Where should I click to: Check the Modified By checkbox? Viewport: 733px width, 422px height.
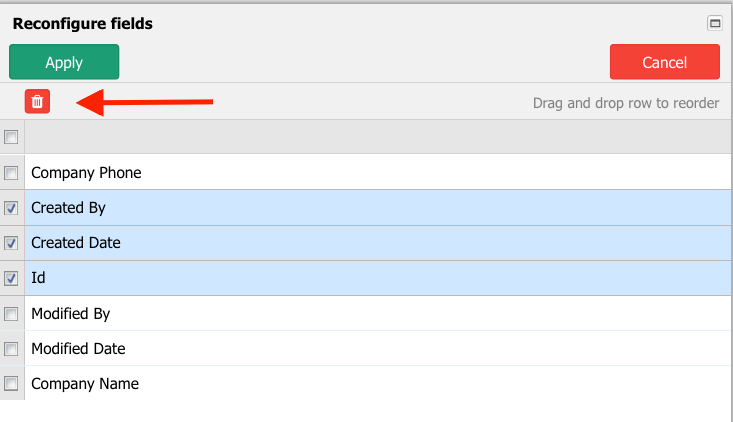[11, 314]
